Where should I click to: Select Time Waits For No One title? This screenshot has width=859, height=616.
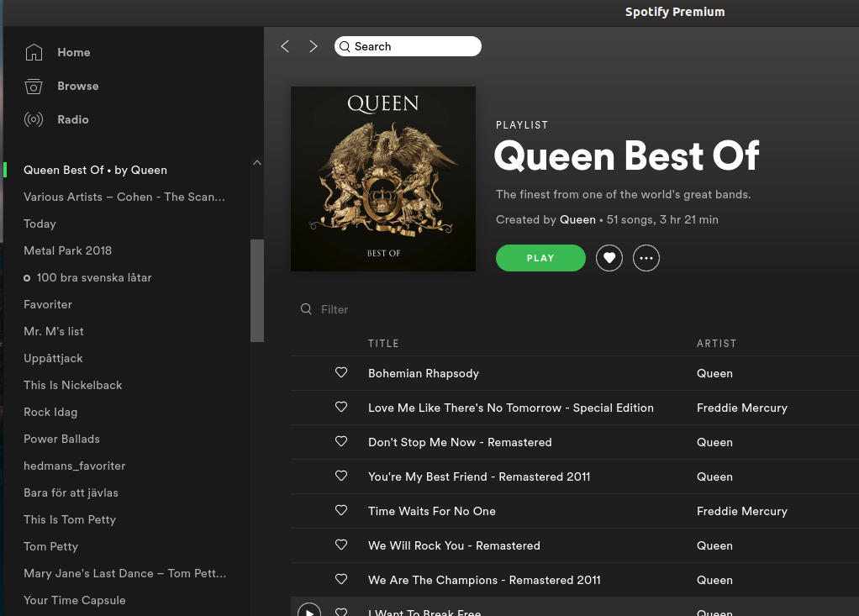pos(432,512)
